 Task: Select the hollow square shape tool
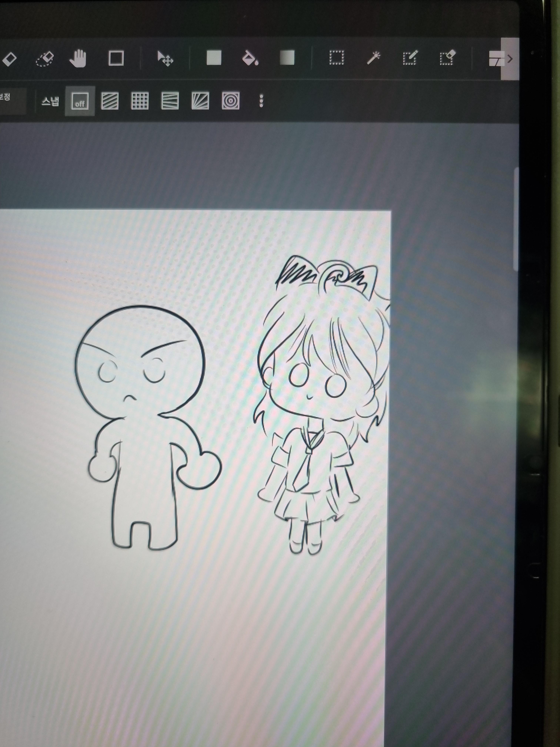click(116, 58)
